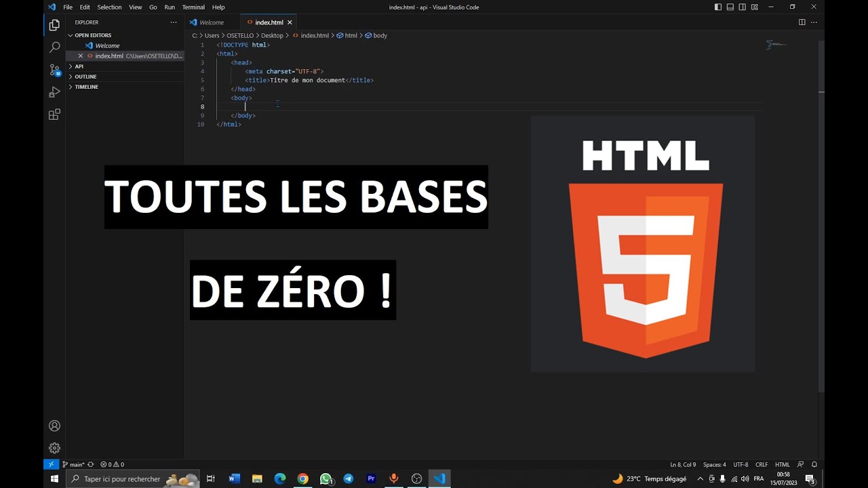Screen dimensions: 868x488
Task: Click body in the breadcrumb path
Action: click(379, 35)
